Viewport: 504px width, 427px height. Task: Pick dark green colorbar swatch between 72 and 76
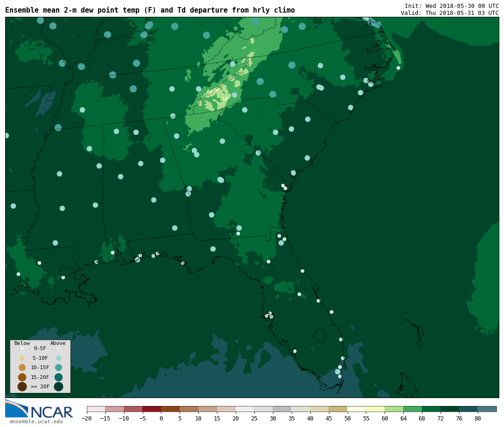coord(450,409)
